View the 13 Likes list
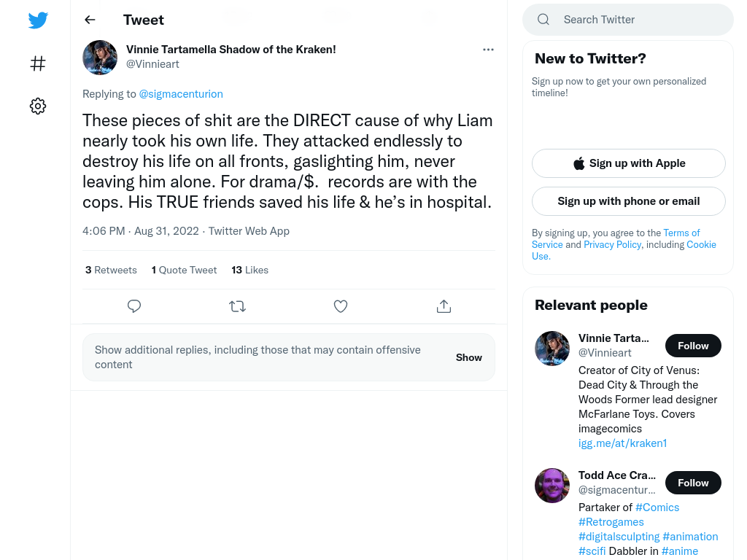The width and height of the screenshot is (747, 560). pyautogui.click(x=250, y=270)
